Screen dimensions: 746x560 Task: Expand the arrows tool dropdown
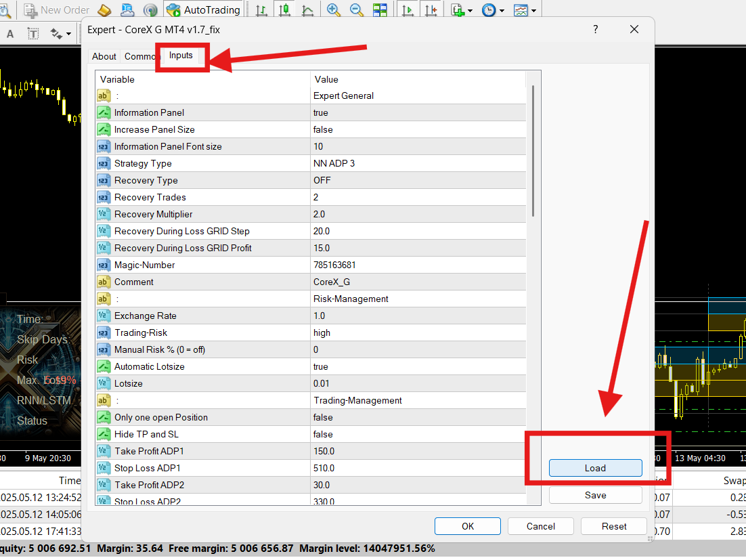point(68,34)
